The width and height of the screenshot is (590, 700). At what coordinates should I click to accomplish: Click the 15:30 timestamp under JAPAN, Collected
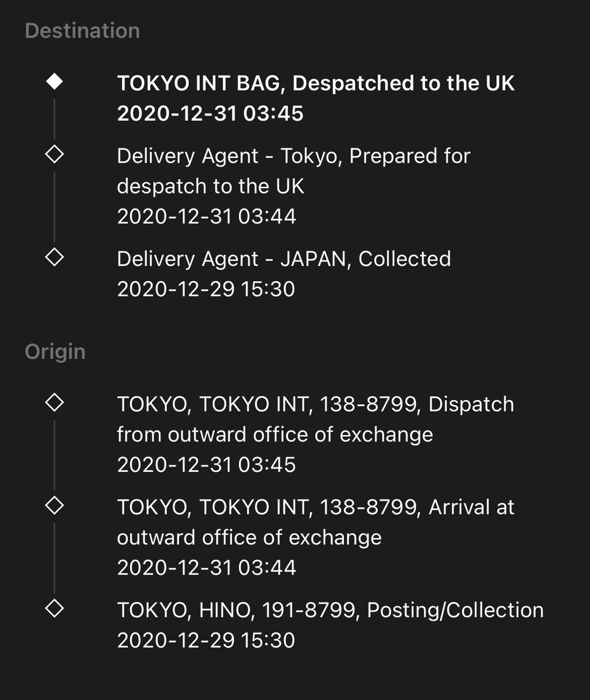tap(206, 289)
